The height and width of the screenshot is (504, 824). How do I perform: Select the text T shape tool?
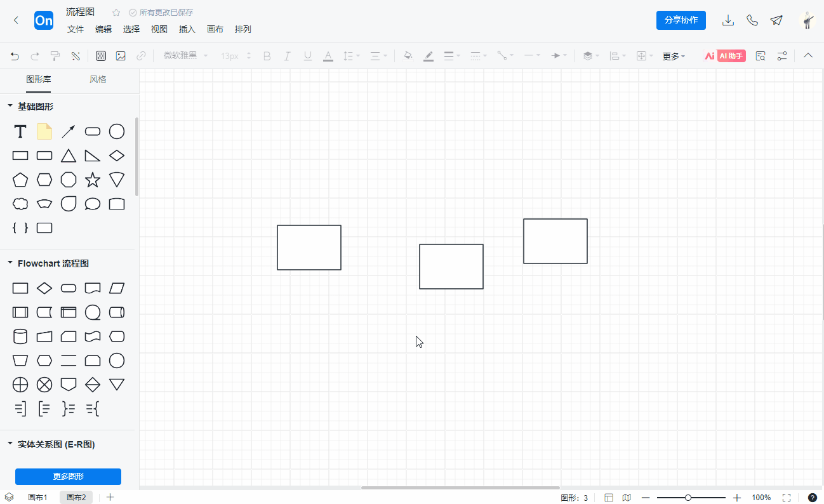(x=20, y=131)
